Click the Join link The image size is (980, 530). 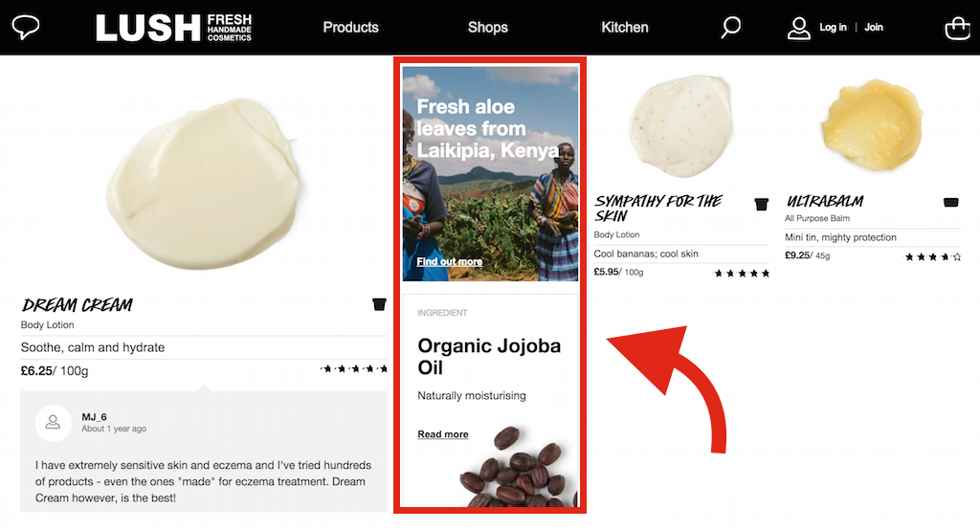pos(874,28)
